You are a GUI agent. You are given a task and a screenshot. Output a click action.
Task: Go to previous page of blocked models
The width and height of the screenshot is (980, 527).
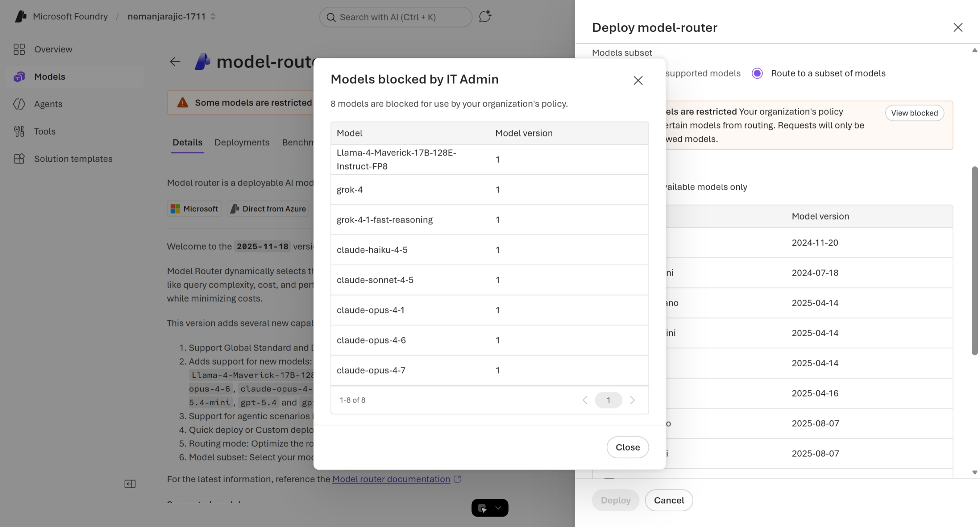pyautogui.click(x=585, y=400)
